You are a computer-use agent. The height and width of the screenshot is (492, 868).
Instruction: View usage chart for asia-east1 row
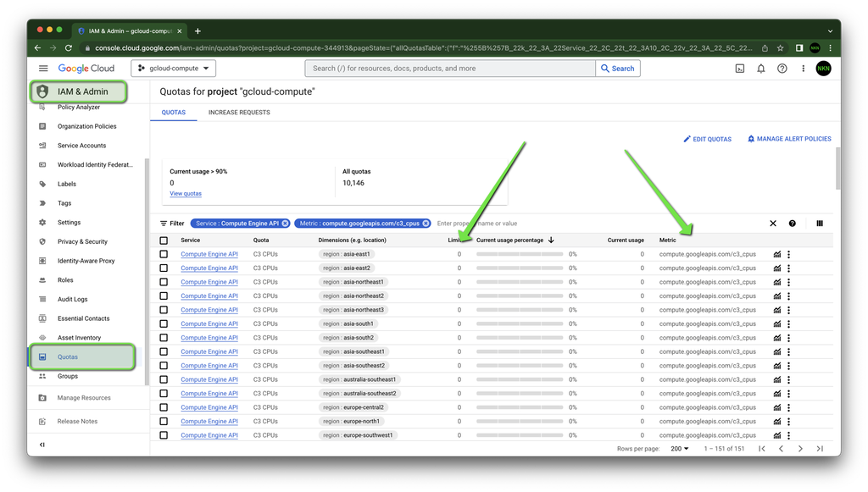coord(777,254)
